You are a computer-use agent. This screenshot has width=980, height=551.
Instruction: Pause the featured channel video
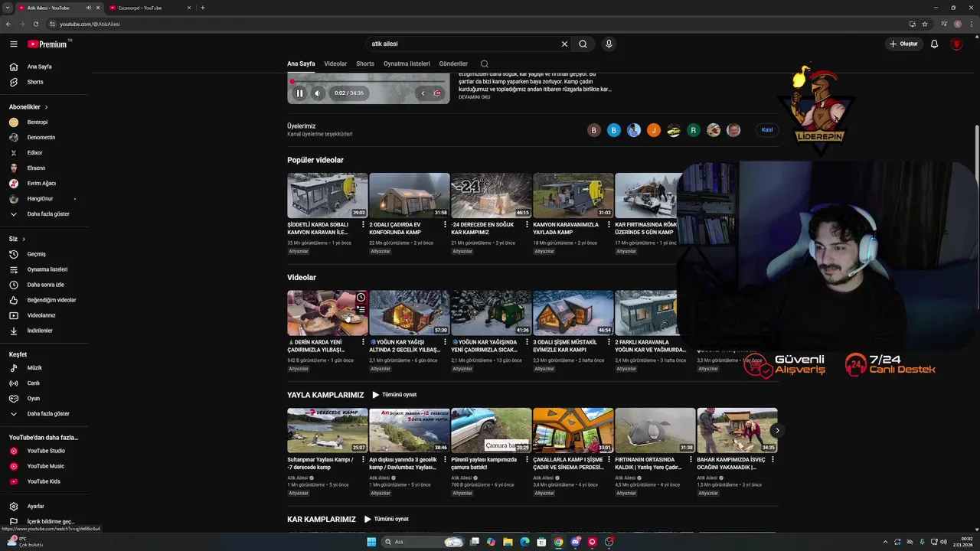(299, 93)
